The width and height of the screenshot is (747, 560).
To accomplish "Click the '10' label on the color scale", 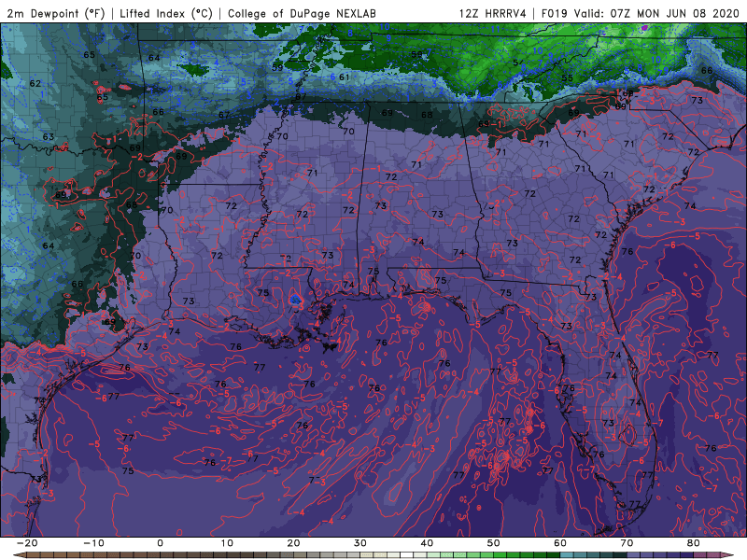I will [x=227, y=543].
